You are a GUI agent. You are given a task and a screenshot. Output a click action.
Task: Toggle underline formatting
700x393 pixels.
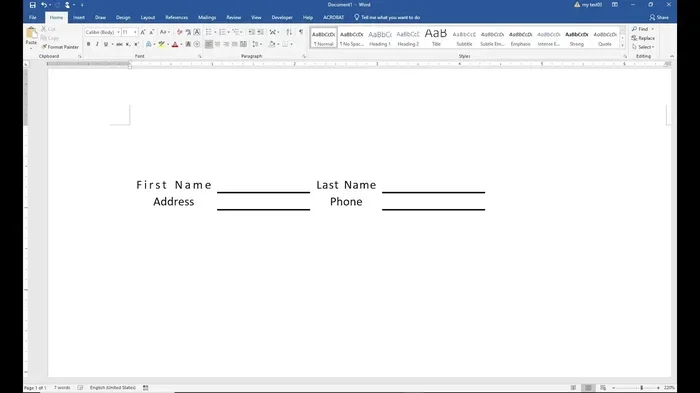106,44
